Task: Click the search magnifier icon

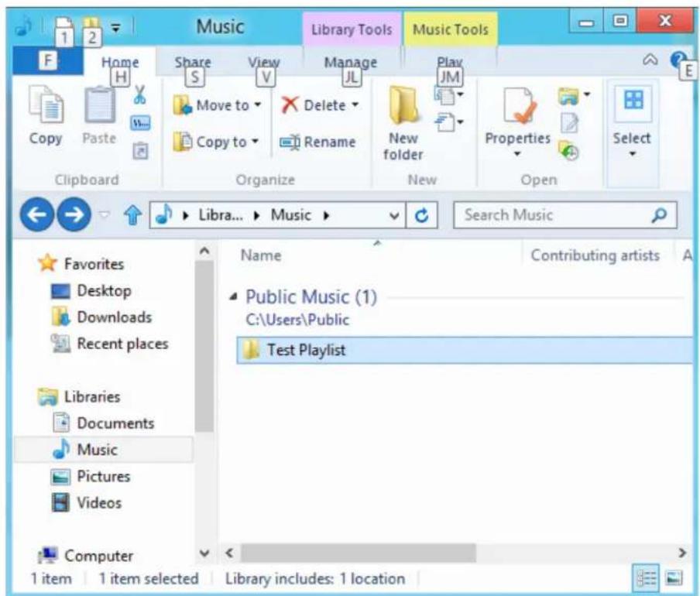Action: tap(659, 215)
